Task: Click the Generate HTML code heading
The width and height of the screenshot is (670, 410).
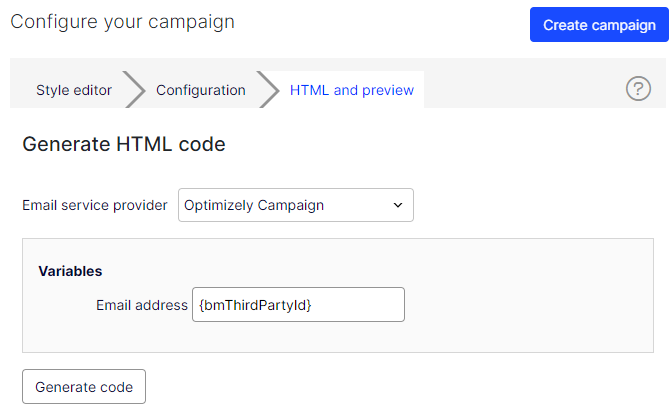Action: pyautogui.click(x=124, y=144)
